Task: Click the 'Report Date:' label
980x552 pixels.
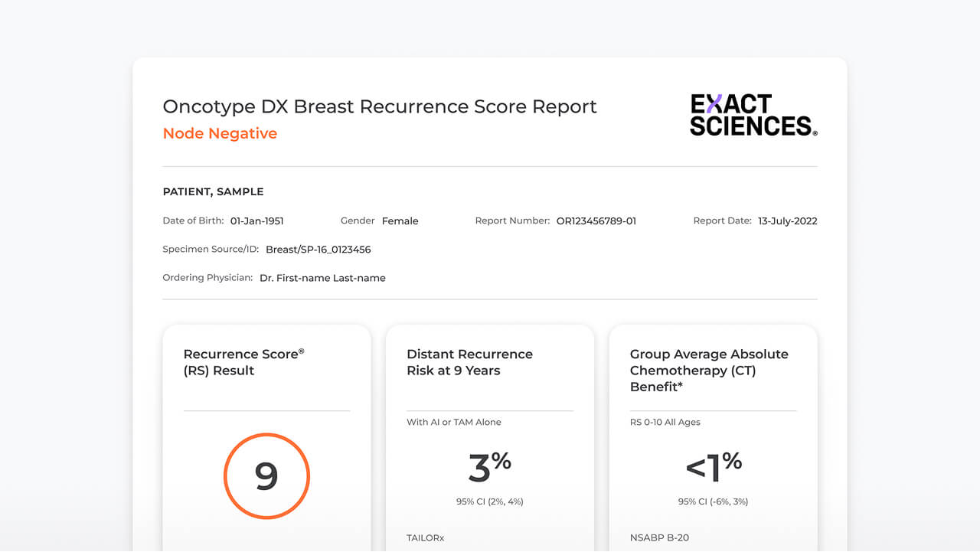Action: tap(722, 220)
